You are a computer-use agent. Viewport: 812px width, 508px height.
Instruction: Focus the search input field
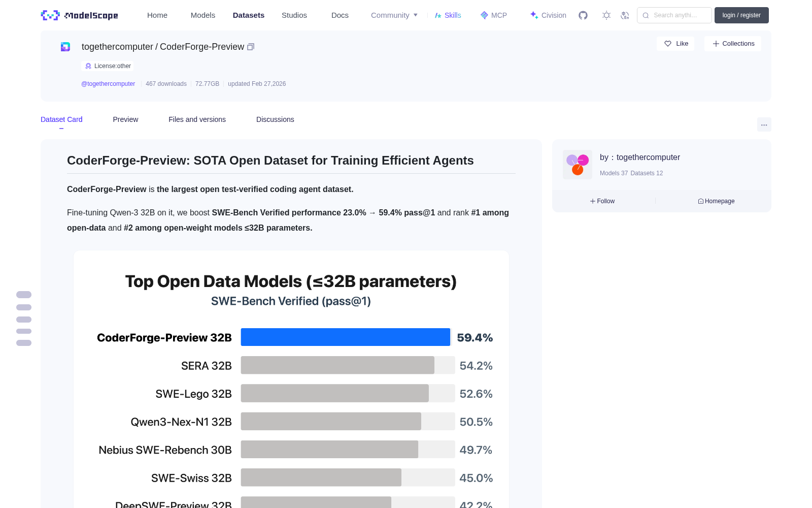pos(674,15)
